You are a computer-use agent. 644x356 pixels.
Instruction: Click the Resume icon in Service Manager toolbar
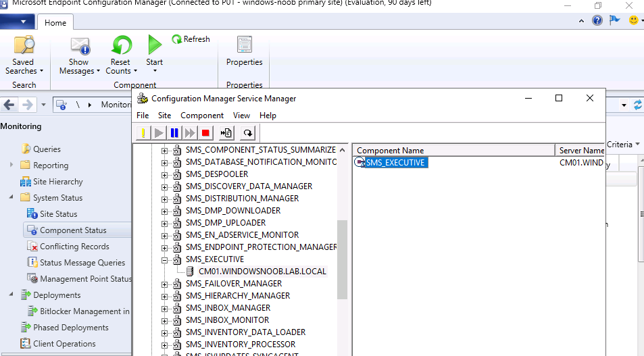click(190, 133)
